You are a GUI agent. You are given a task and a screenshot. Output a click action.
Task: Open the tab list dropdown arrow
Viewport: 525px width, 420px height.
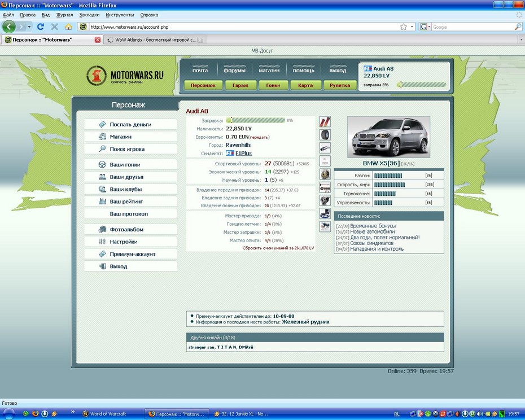click(x=520, y=40)
